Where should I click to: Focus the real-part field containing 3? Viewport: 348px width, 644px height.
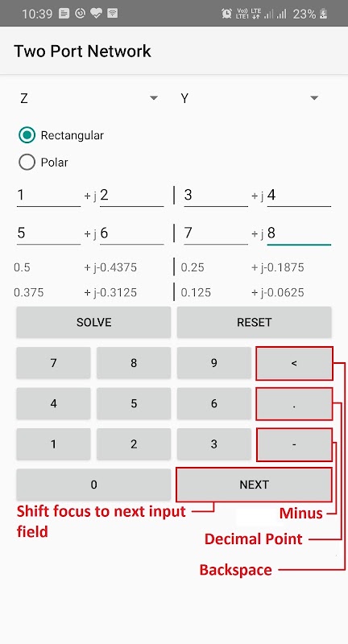(x=216, y=196)
